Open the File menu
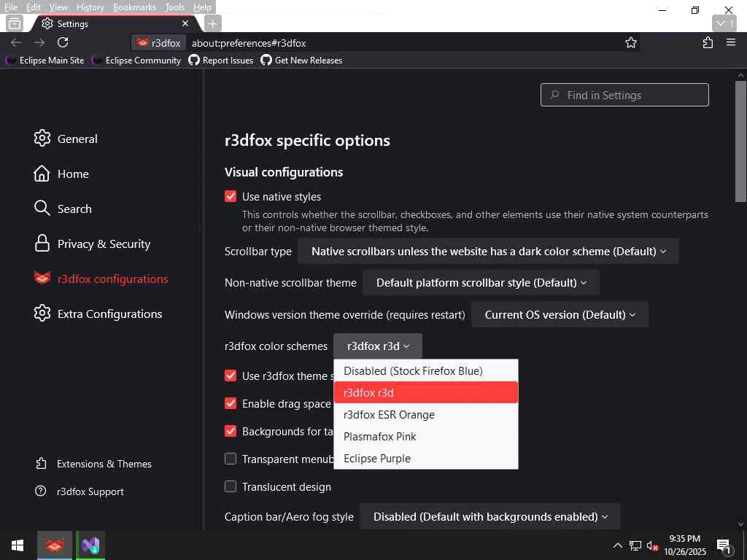This screenshot has height=560, width=747. (10, 7)
